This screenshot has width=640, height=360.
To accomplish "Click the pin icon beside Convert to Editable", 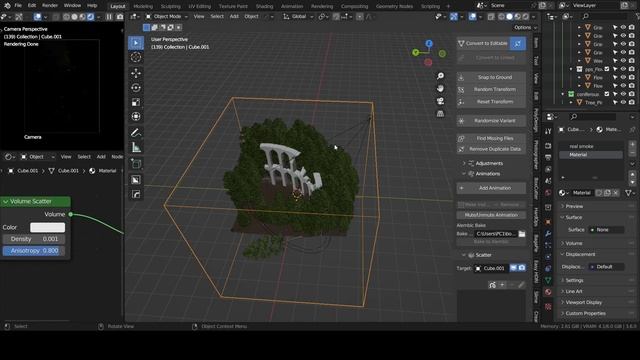I will 518,44.
